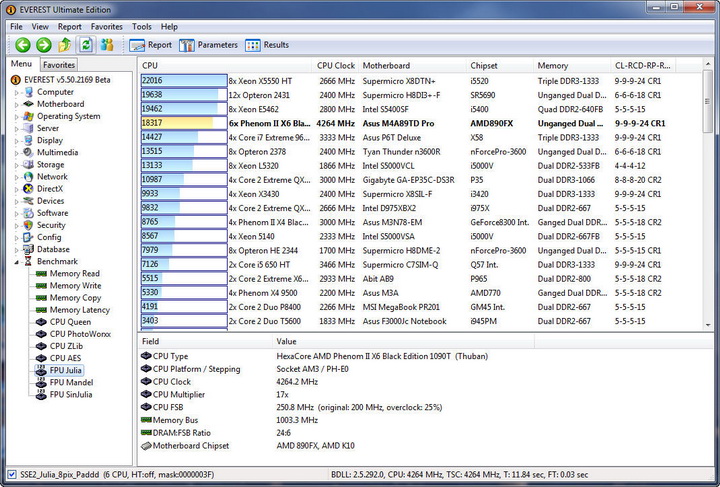Select the Memory Read benchmark

click(75, 274)
